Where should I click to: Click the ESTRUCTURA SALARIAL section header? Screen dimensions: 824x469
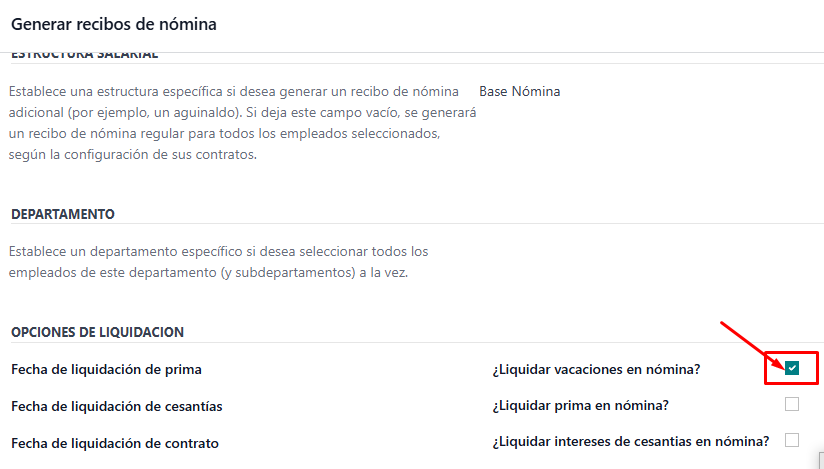click(84, 56)
